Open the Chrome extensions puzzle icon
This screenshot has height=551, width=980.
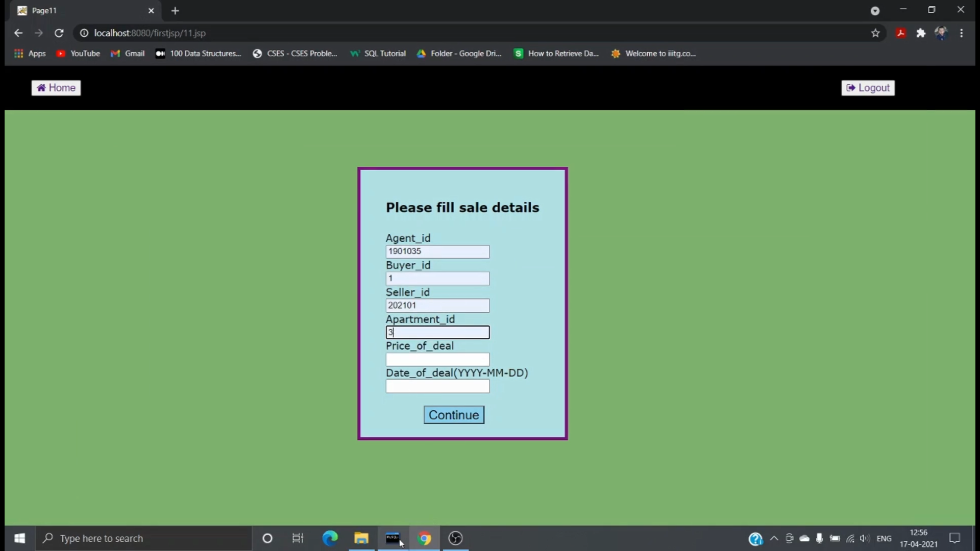pyautogui.click(x=921, y=33)
